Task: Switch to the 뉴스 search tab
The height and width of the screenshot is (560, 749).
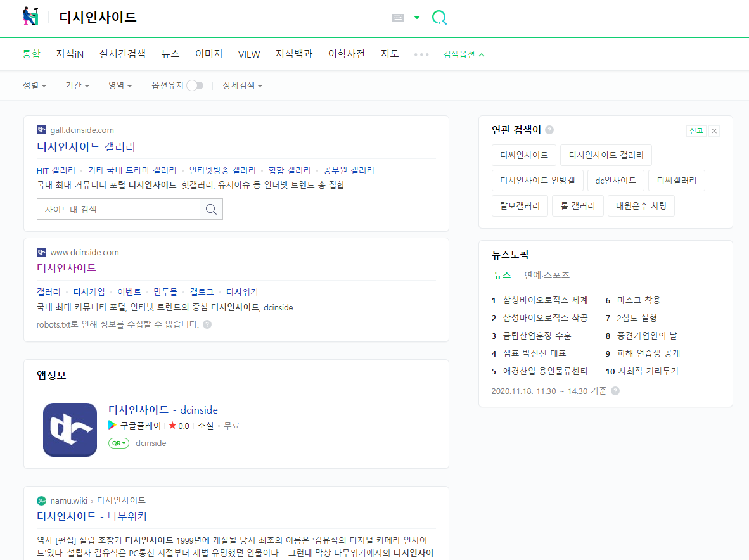Action: coord(170,54)
